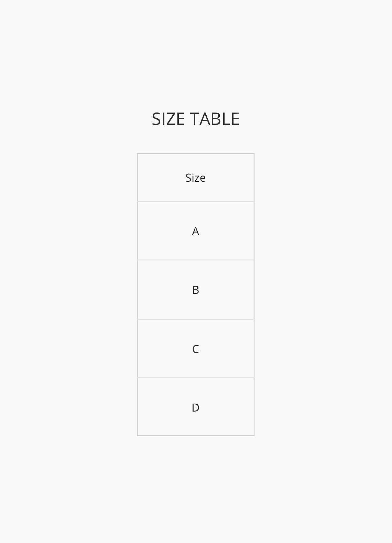392x543 pixels.
Task: Click the right table border beside row D
Action: click(254, 407)
